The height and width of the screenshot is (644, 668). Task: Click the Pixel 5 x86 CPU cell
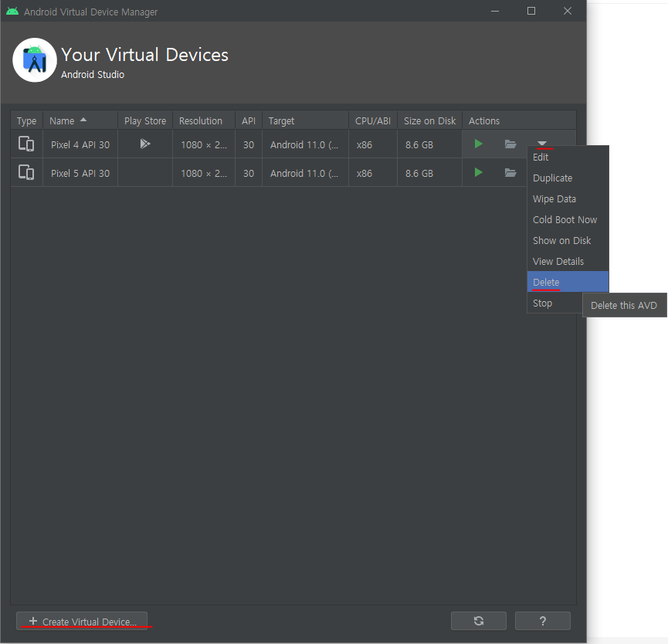(x=373, y=173)
